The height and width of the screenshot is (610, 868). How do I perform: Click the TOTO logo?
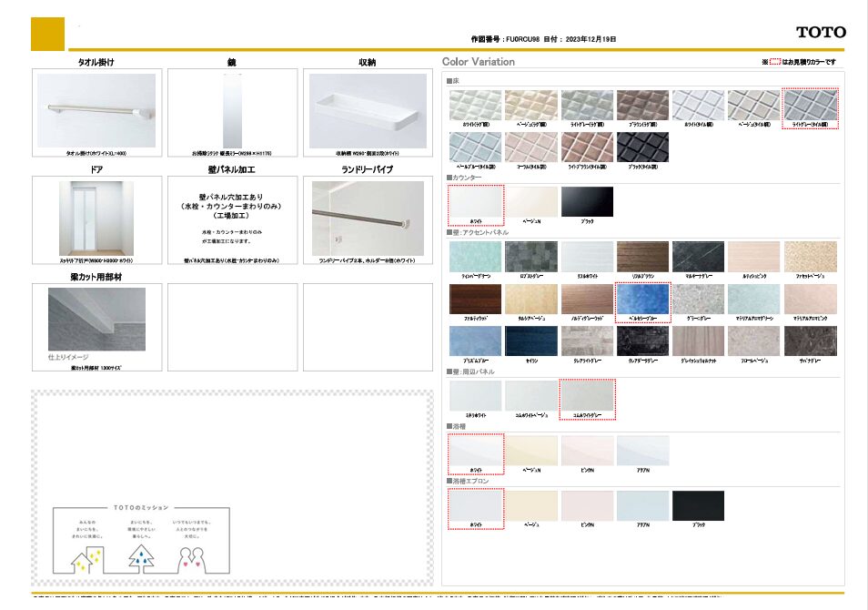[x=821, y=32]
